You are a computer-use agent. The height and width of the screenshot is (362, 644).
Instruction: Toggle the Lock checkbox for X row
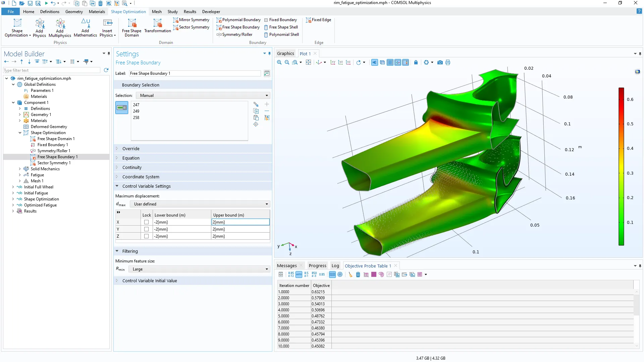point(146,222)
